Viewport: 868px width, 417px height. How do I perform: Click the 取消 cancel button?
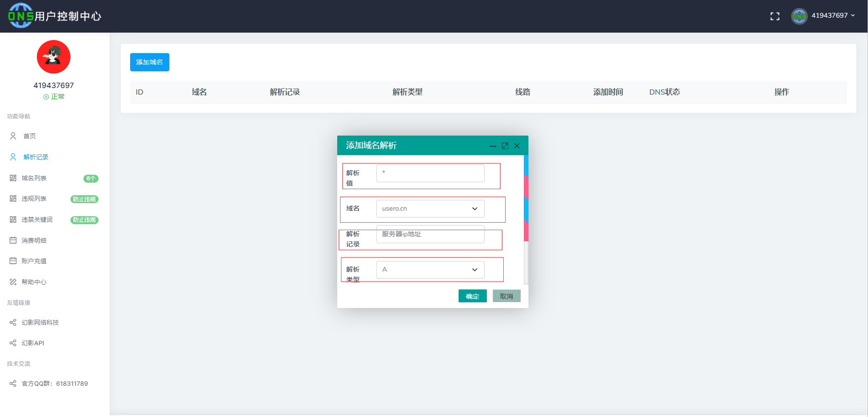507,296
